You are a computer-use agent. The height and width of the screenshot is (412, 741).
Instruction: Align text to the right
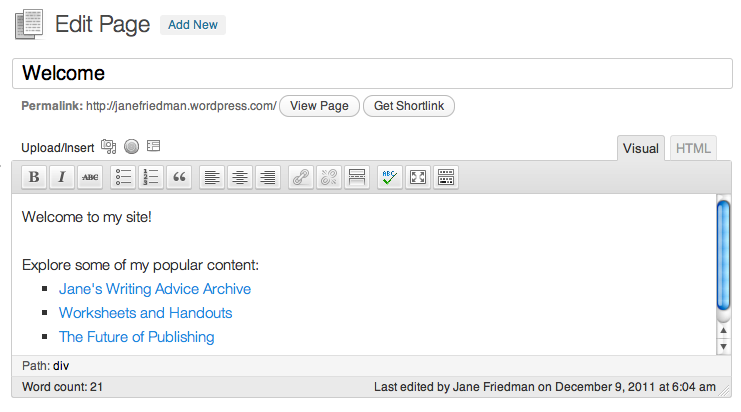point(267,177)
